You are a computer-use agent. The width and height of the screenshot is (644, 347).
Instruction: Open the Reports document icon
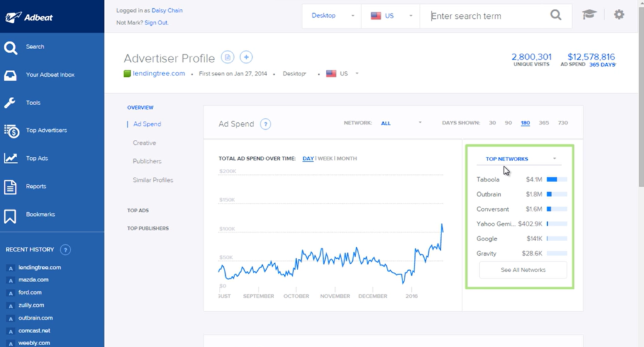10,186
